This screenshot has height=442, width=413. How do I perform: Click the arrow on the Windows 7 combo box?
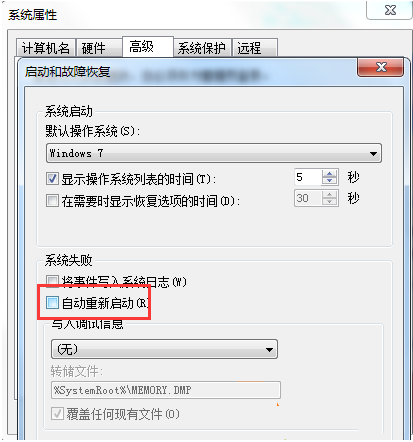click(x=373, y=154)
